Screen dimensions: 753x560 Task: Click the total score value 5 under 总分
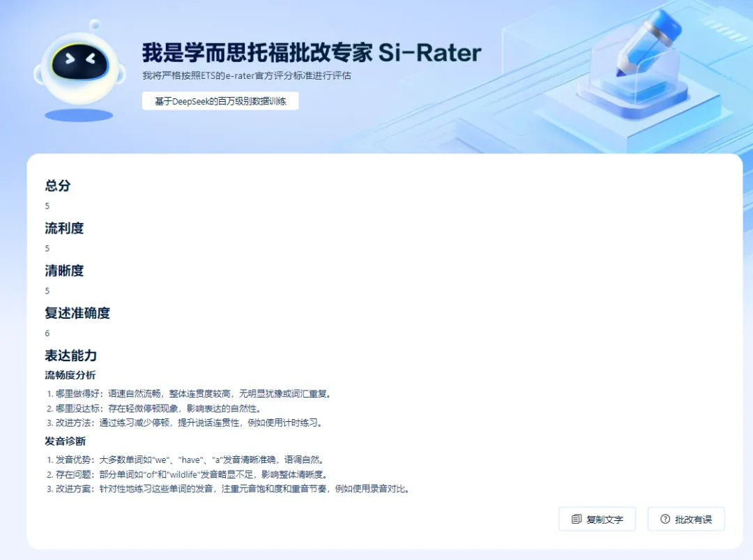47,206
